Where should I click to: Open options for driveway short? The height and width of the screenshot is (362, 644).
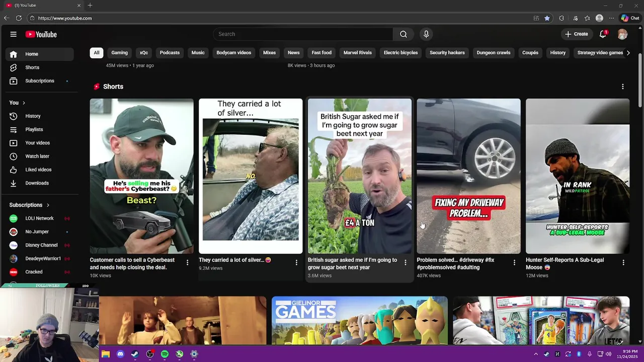[514, 262]
